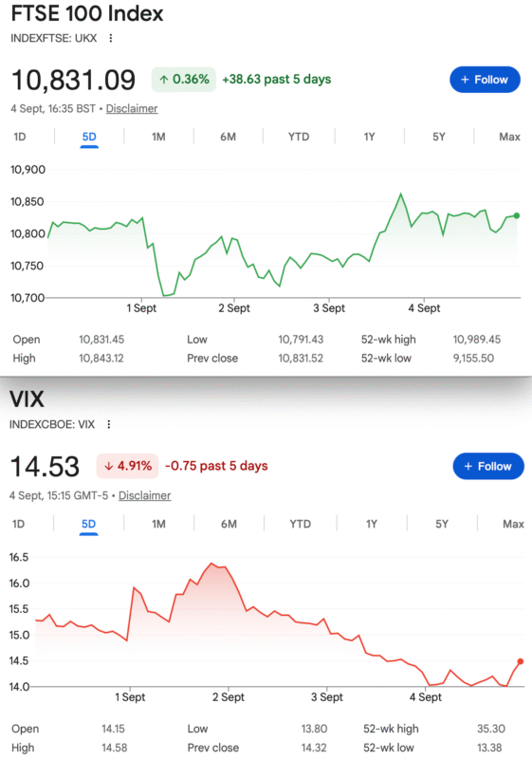Show FTSE 100 year-to-date chart
This screenshot has width=532, height=759.
tap(299, 137)
